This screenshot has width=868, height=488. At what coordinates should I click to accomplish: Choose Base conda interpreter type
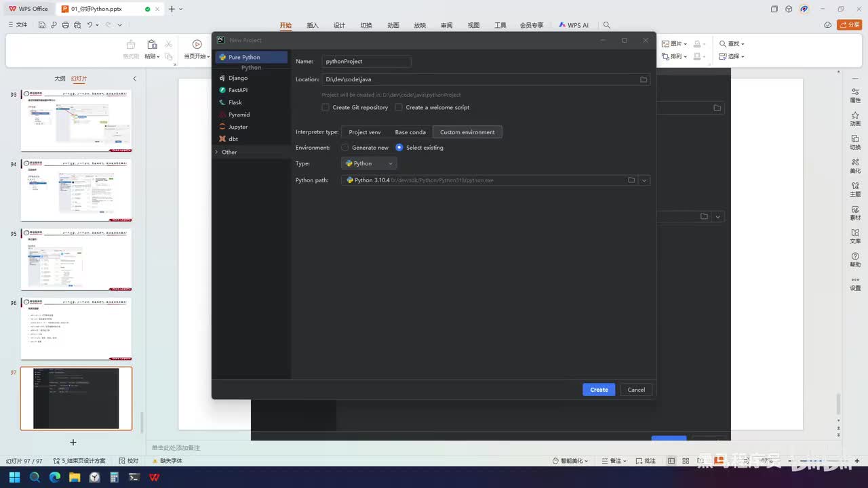[x=410, y=132]
